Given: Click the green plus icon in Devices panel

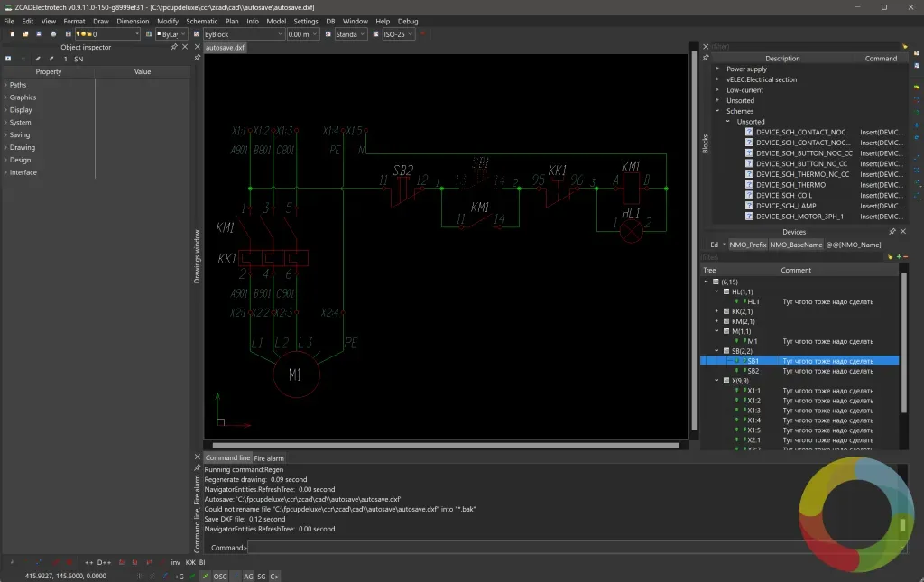Looking at the screenshot, I should coord(899,257).
